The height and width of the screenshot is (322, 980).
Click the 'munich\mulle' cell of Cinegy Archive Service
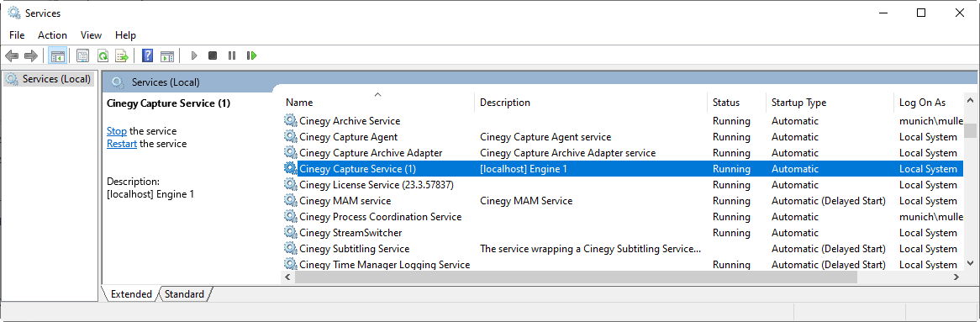[x=931, y=121]
